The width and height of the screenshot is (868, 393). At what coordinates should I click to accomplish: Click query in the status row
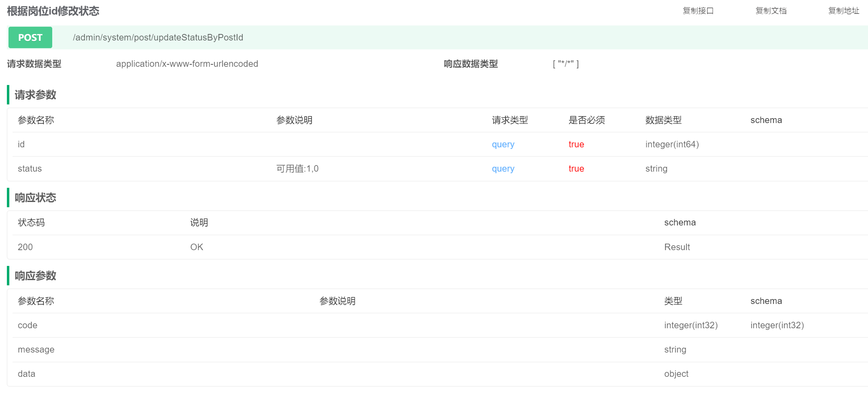coord(503,169)
